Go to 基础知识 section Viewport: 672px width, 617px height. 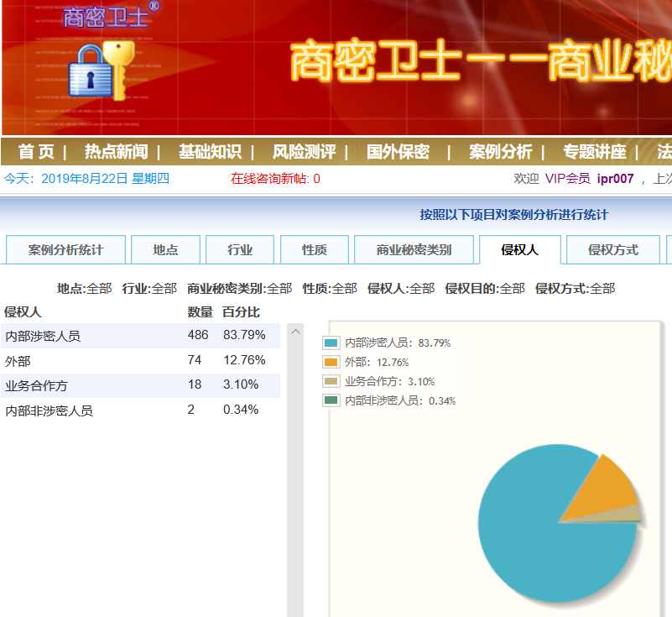coord(210,152)
